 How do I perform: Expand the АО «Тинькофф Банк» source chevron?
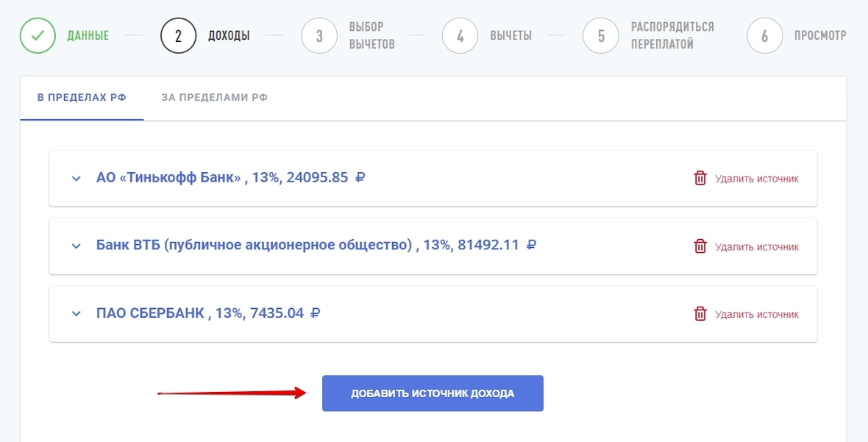click(x=77, y=179)
